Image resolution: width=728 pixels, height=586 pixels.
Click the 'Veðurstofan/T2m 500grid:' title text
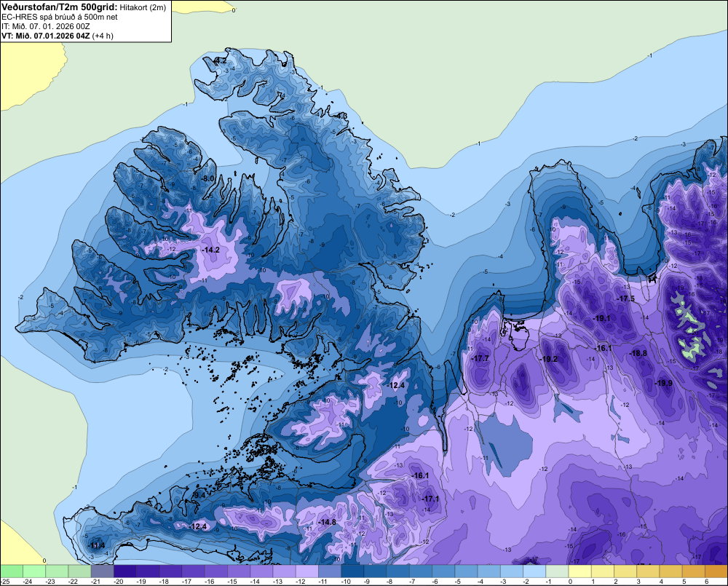(x=60, y=7)
